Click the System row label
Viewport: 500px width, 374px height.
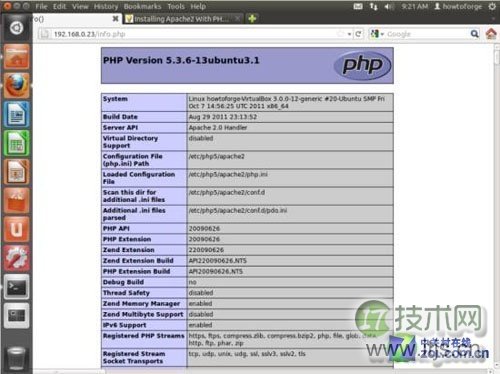click(115, 99)
